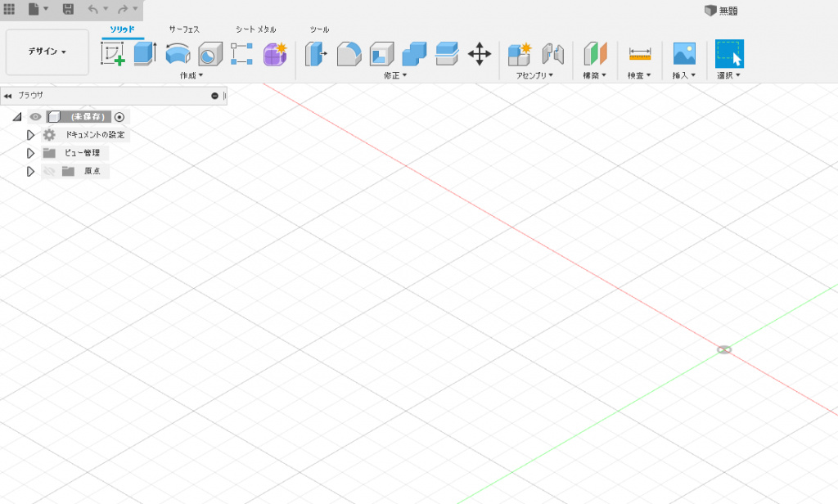Viewport: 838px width, 504px height.
Task: Collapse the ブラウザ panel arrows
Action: (7, 97)
